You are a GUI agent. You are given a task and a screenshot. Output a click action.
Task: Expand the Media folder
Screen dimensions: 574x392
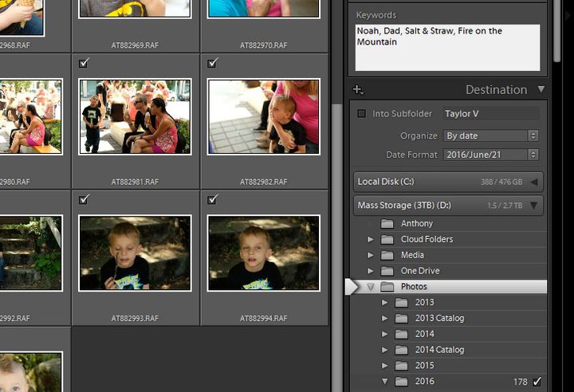371,255
